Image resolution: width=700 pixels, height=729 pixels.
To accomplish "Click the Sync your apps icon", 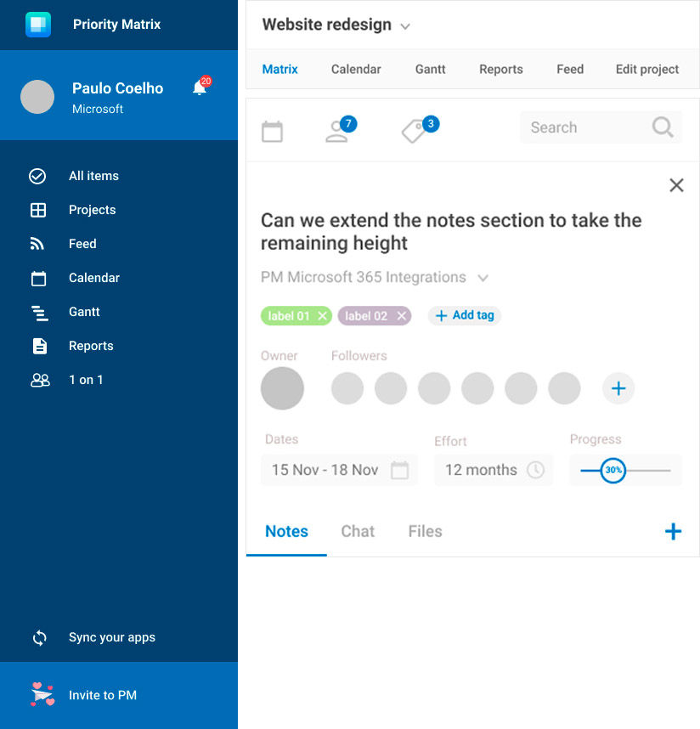I will click(x=39, y=637).
